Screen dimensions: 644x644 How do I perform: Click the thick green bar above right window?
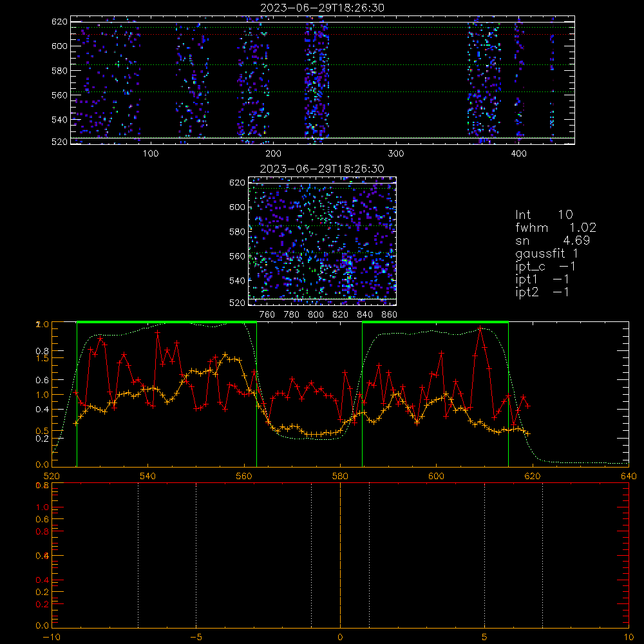(435, 322)
